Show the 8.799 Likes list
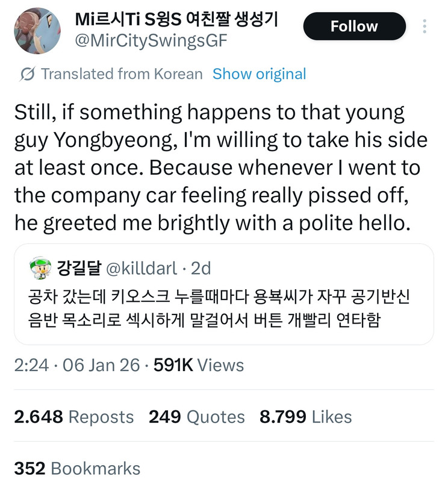Screen dimensions: 448x482 [x=305, y=417]
